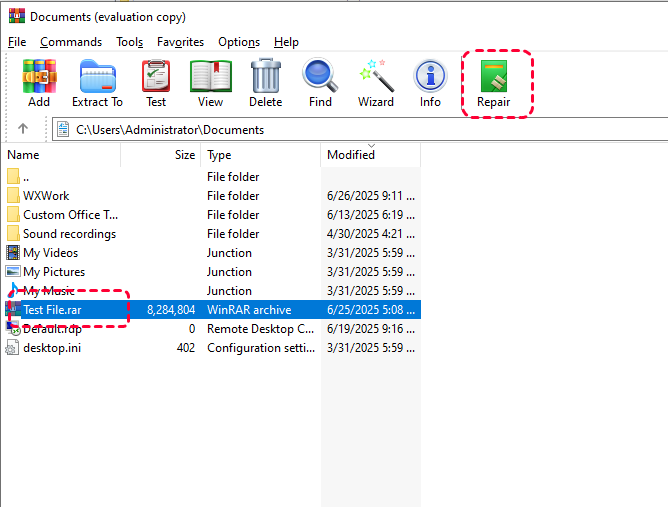Click the Repair archive icon

click(x=494, y=77)
